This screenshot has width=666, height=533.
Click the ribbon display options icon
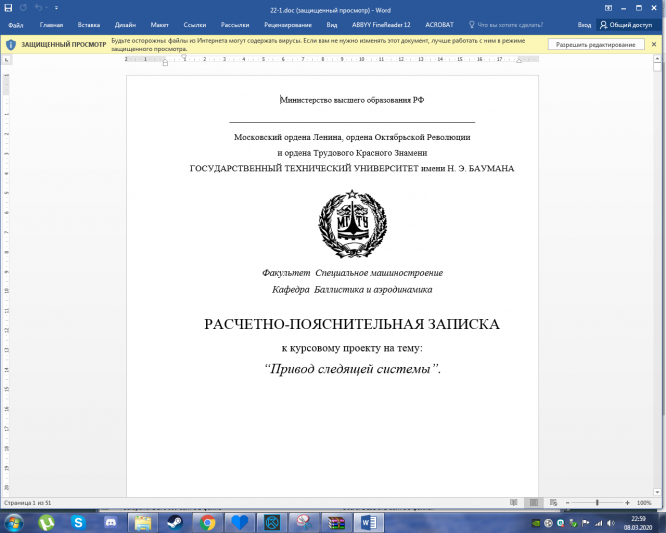[608, 8]
